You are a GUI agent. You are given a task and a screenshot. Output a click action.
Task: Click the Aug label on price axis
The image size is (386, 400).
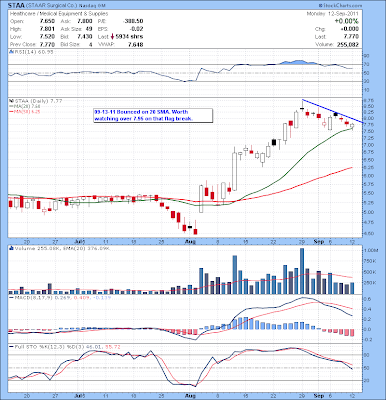[190, 241]
